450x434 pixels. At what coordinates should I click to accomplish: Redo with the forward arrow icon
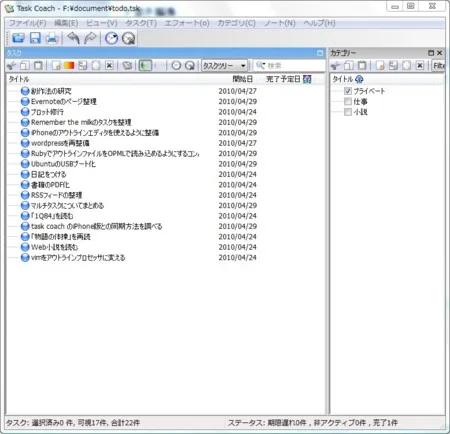click(x=90, y=38)
